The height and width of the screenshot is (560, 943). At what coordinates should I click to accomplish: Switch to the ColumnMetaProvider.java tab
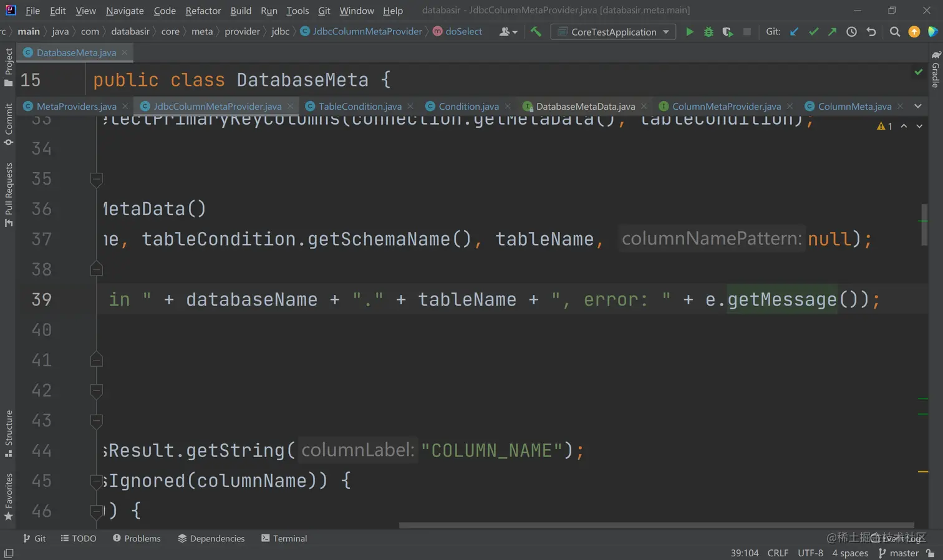726,107
